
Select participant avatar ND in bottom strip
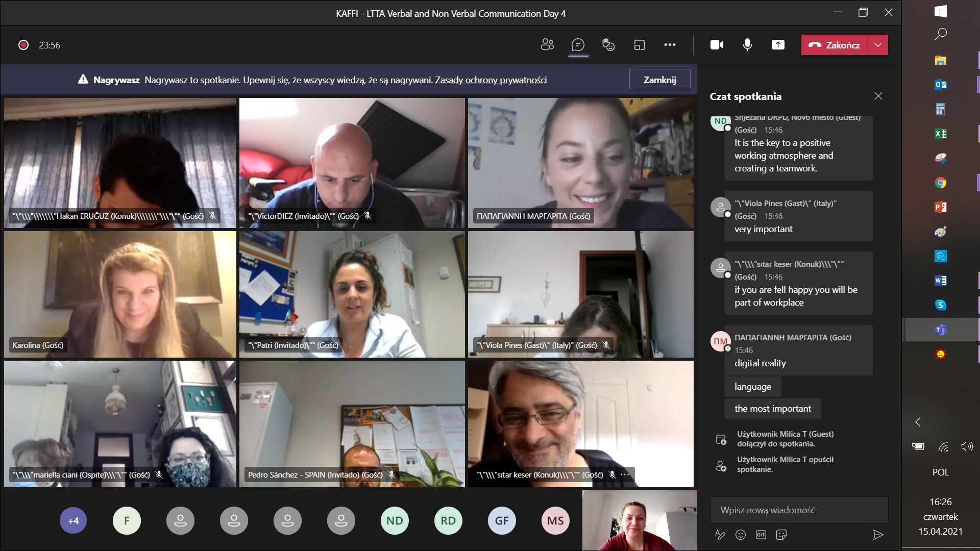(395, 520)
